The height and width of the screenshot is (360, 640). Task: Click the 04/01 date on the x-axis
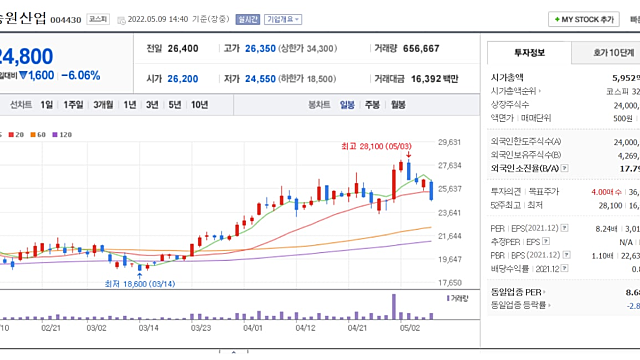(x=253, y=328)
